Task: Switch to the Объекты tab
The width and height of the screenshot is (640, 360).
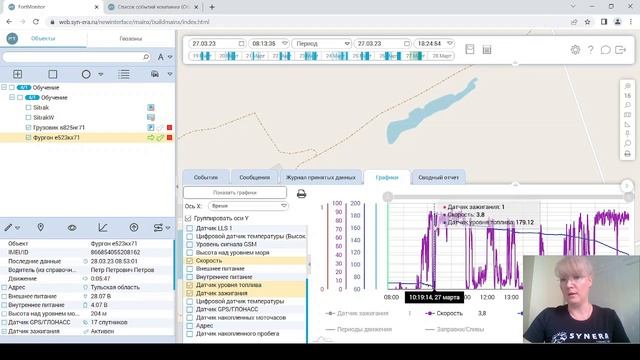Action: pyautogui.click(x=43, y=38)
